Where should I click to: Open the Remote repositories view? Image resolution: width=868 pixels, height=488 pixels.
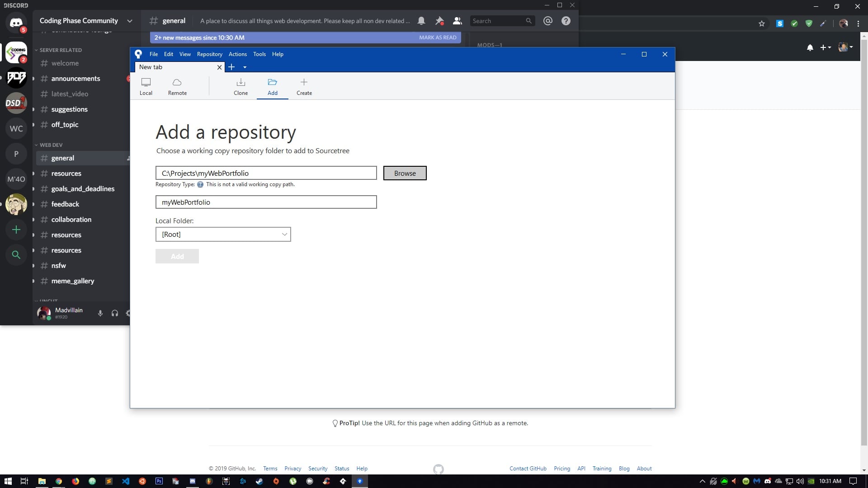[177, 87]
